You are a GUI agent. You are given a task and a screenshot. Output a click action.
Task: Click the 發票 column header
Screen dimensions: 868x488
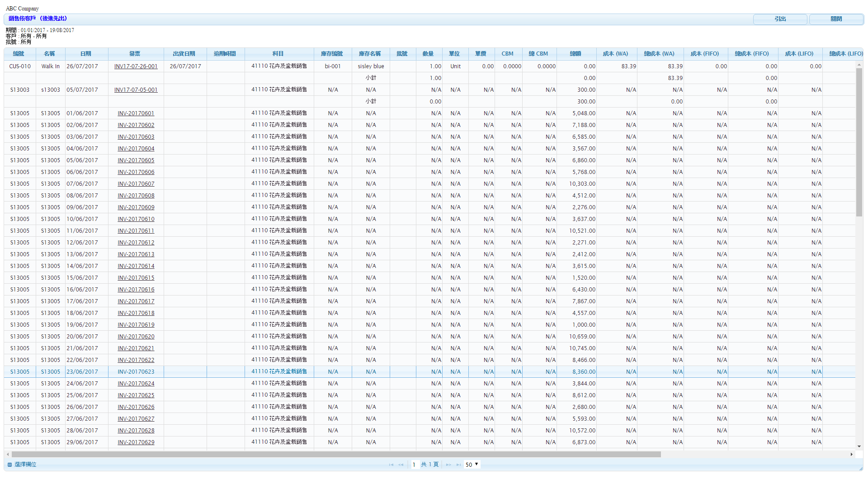click(135, 54)
